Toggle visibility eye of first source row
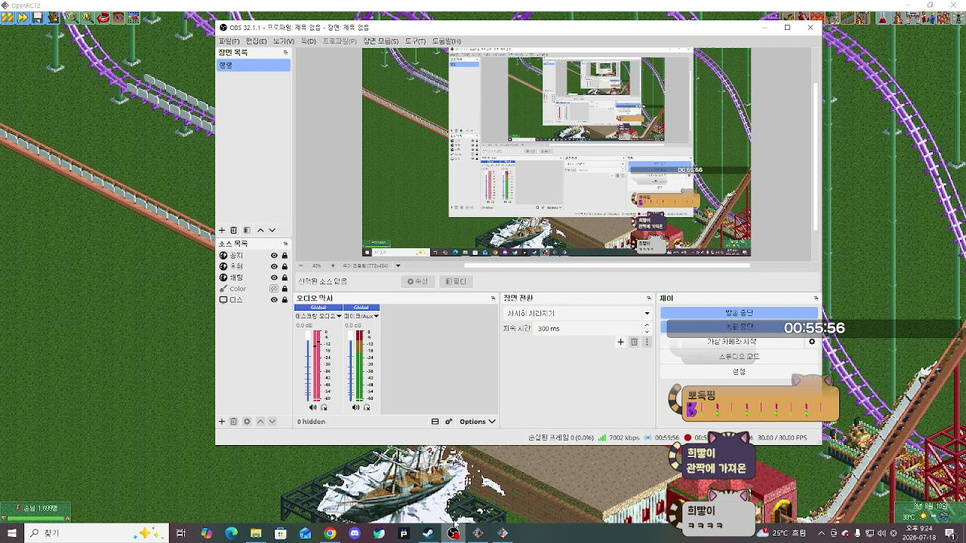The image size is (966, 543). (x=274, y=255)
